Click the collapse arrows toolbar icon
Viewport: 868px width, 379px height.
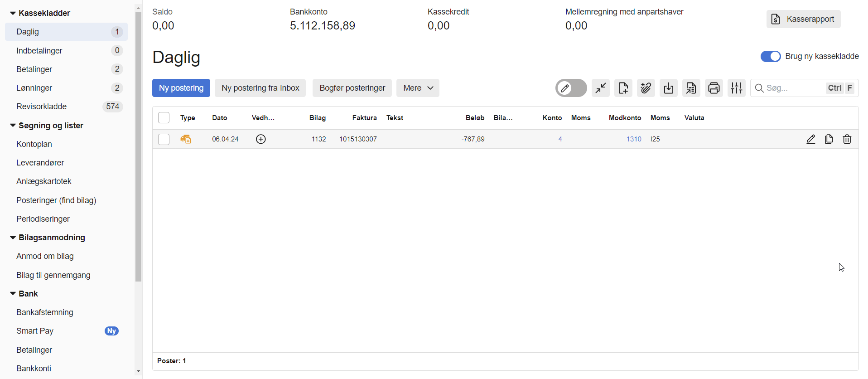[601, 88]
